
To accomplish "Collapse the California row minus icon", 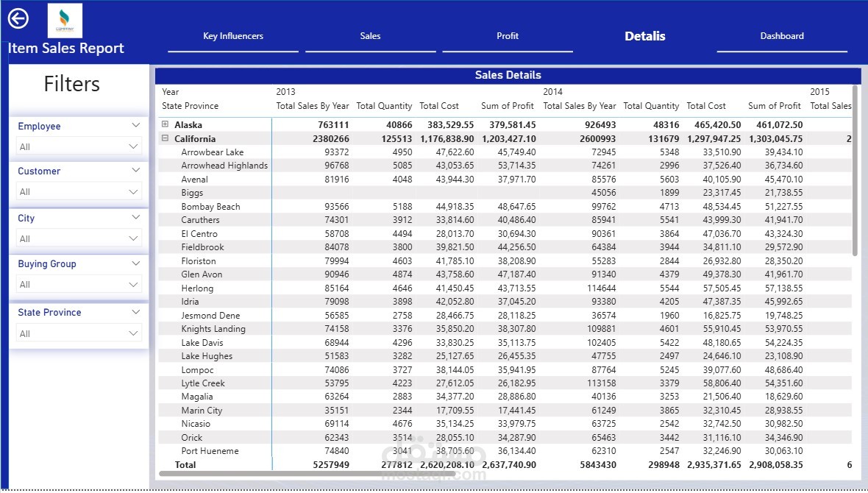I will pyautogui.click(x=165, y=138).
